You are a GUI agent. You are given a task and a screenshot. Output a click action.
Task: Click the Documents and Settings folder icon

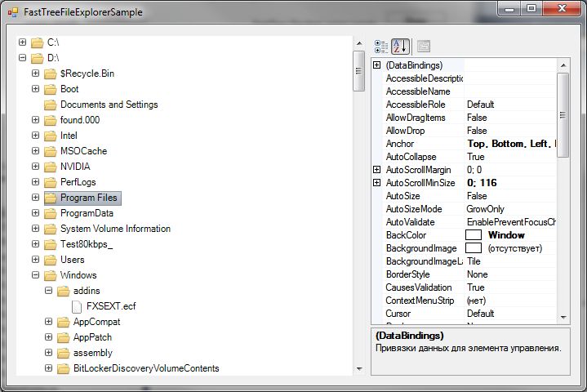tap(50, 105)
